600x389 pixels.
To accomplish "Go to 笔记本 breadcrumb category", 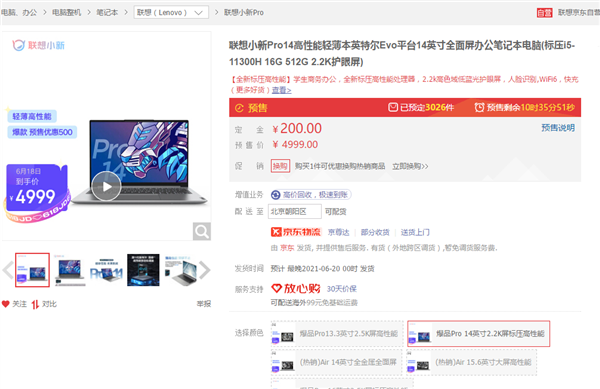I will [x=107, y=12].
